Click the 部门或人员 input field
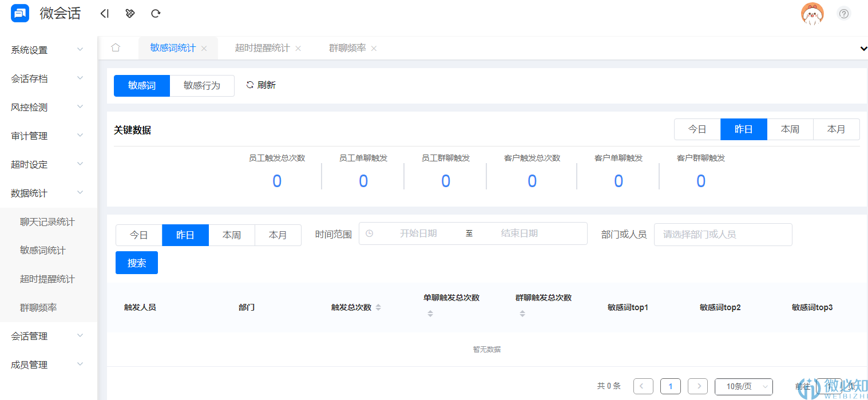This screenshot has width=868, height=400. click(723, 234)
